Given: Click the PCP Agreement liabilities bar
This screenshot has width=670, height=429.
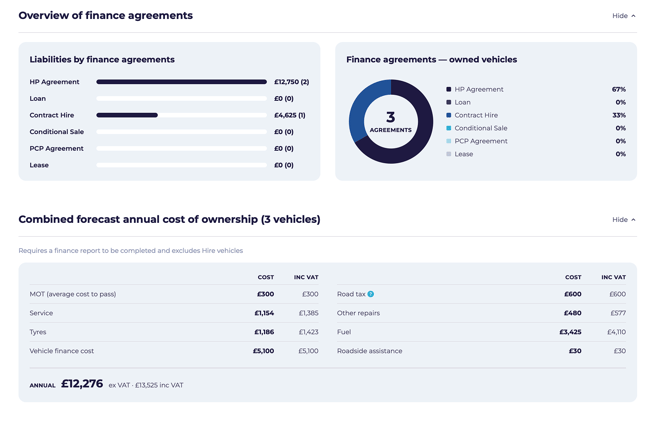Looking at the screenshot, I should point(182,148).
